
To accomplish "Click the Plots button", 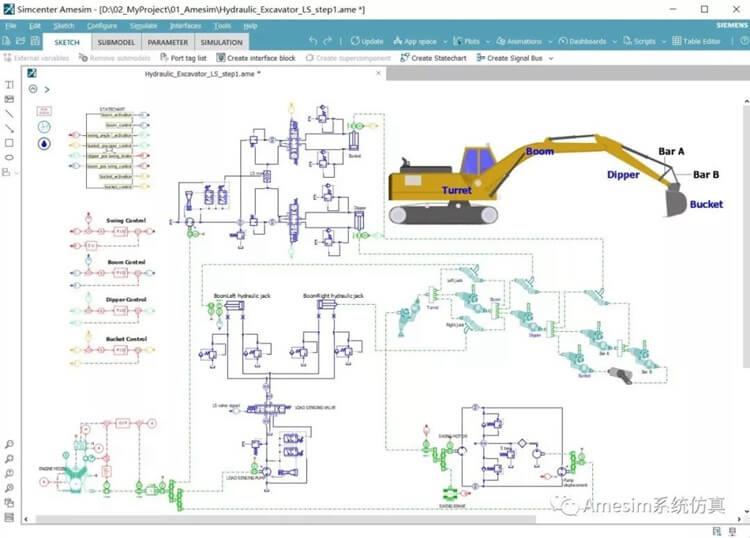I will coord(466,41).
